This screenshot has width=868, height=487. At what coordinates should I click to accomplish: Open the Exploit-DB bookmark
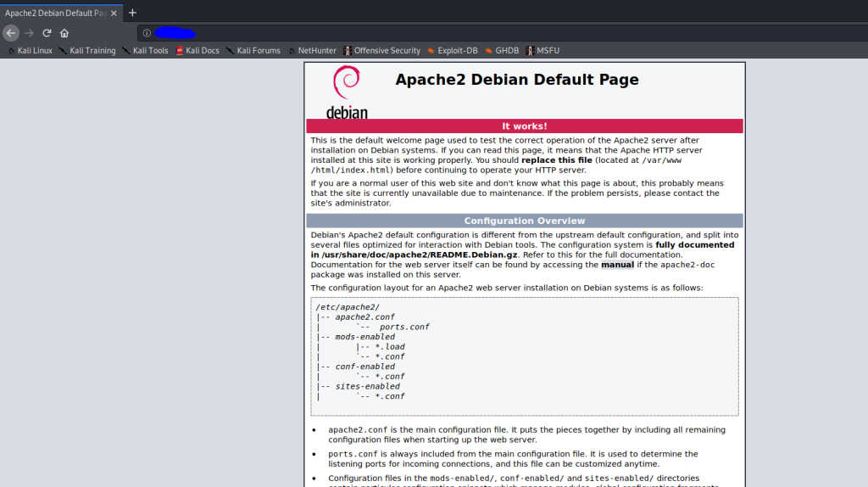click(453, 50)
